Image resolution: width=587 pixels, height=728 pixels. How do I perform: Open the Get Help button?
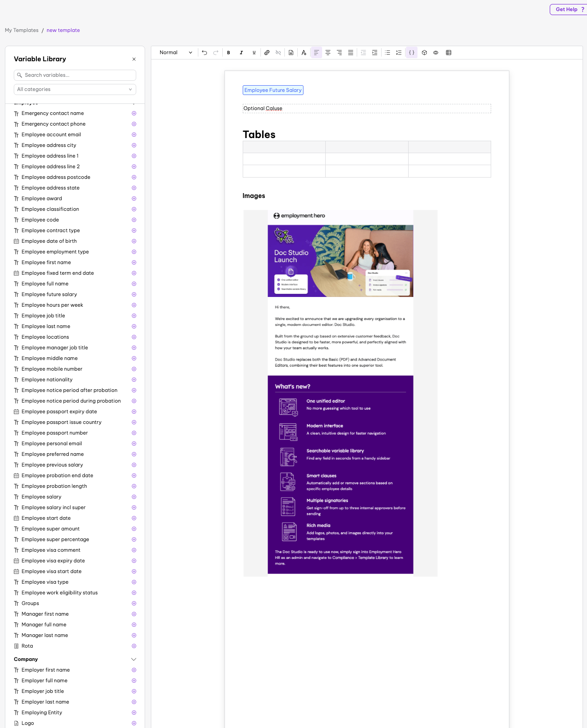569,9
